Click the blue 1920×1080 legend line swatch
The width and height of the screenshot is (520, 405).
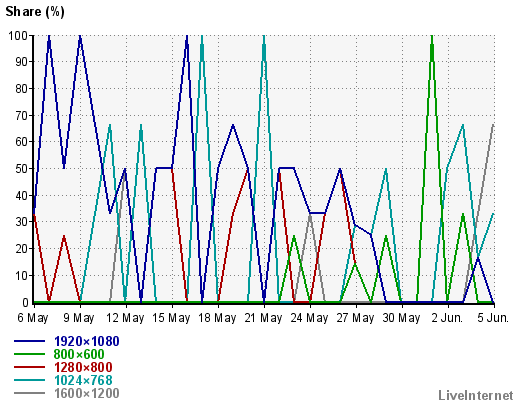point(29,341)
